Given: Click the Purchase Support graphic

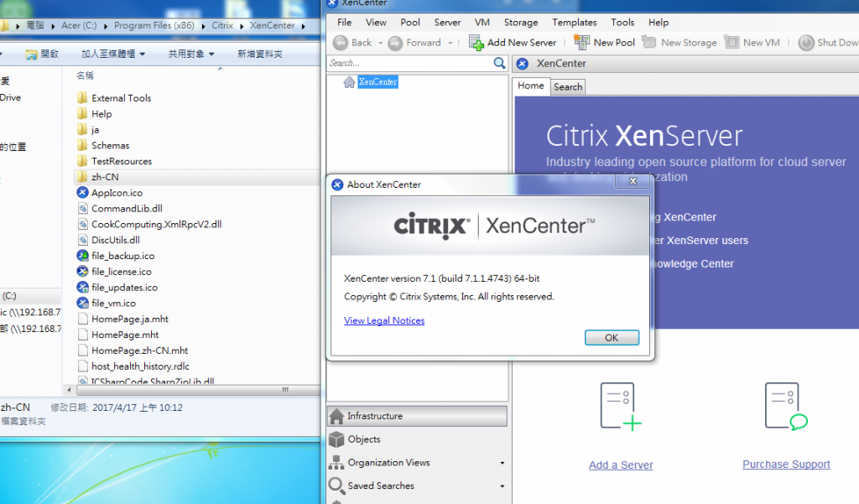Looking at the screenshot, I should [x=786, y=407].
